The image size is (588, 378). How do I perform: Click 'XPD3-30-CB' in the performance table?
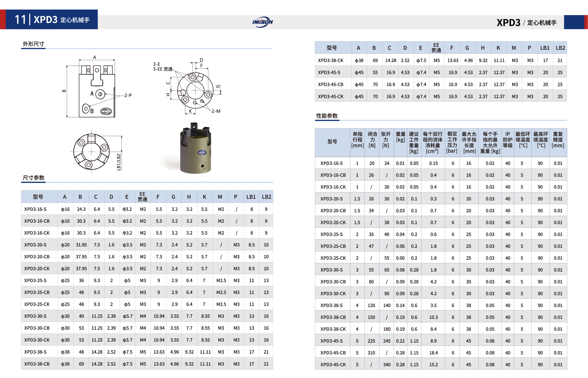click(333, 282)
